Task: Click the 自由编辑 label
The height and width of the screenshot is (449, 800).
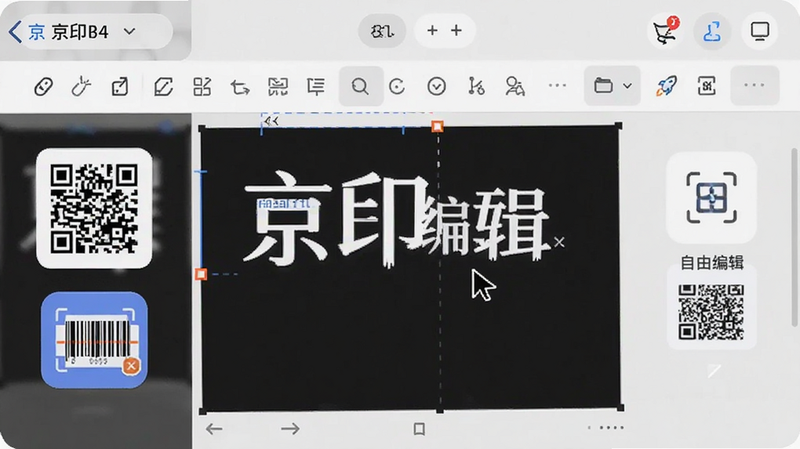Action: click(x=712, y=263)
